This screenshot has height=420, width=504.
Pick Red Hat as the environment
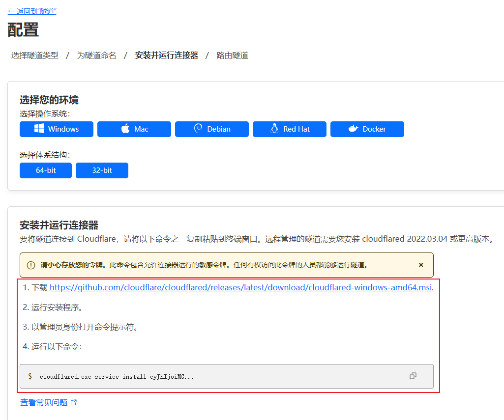289,129
